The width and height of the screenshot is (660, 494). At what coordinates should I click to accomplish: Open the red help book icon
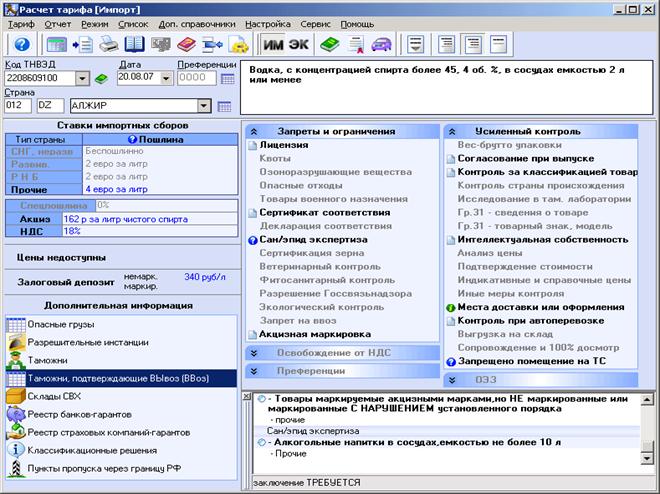pos(186,44)
